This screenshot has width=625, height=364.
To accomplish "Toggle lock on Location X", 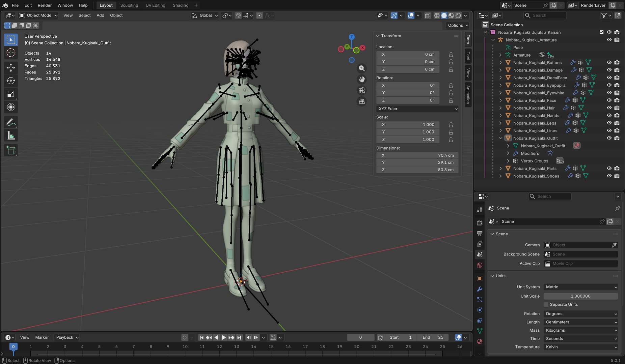I will pos(451,55).
